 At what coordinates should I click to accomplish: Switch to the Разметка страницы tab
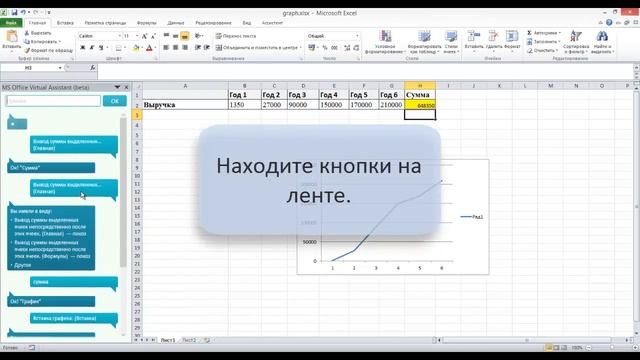click(x=105, y=23)
